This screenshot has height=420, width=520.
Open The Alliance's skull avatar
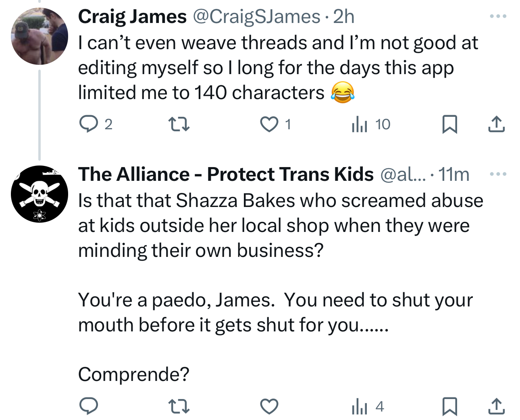[x=40, y=194]
